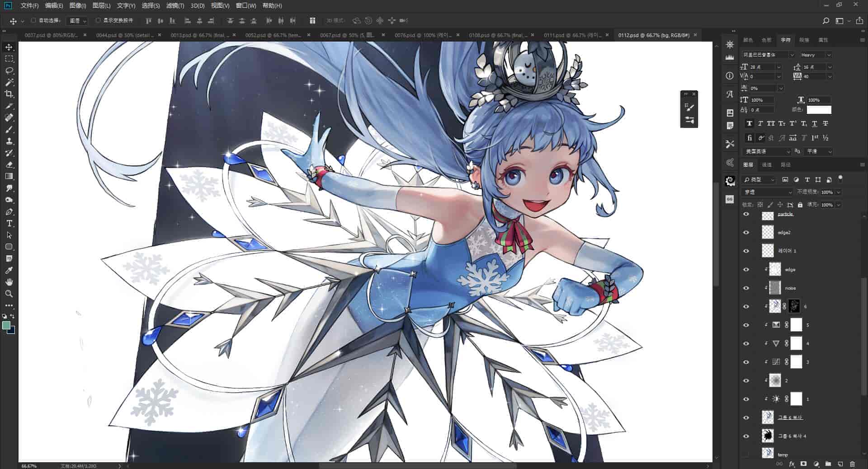Select the Brush tool
Image resolution: width=868 pixels, height=469 pixels.
(9, 129)
